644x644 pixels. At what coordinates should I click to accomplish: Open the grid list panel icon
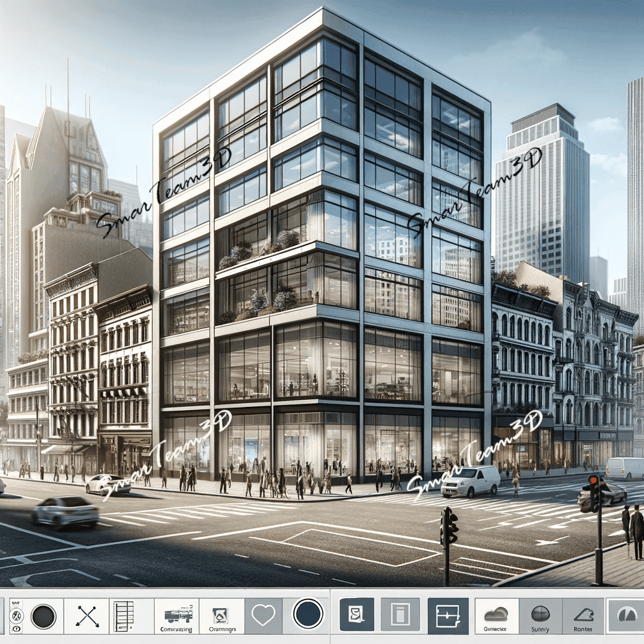123,616
